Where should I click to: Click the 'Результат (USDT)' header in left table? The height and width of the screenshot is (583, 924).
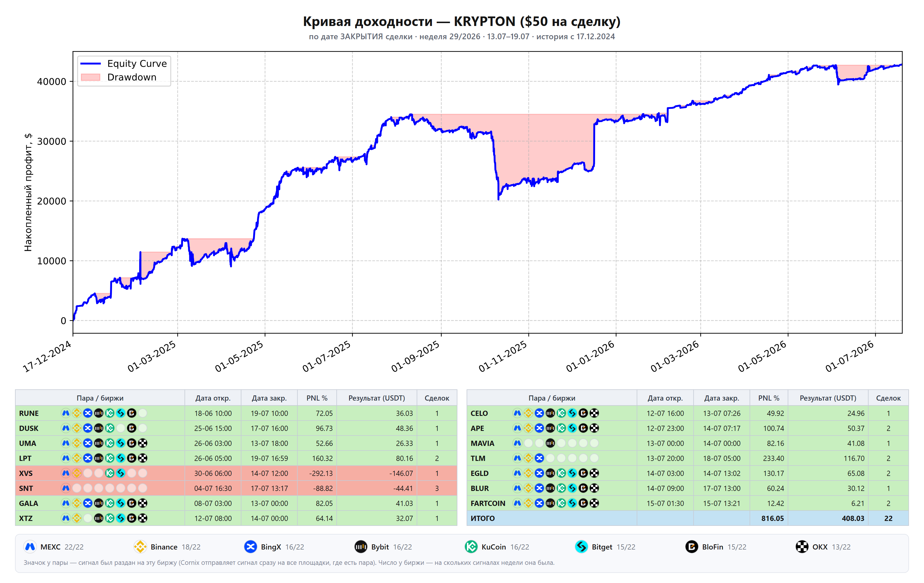(x=377, y=398)
